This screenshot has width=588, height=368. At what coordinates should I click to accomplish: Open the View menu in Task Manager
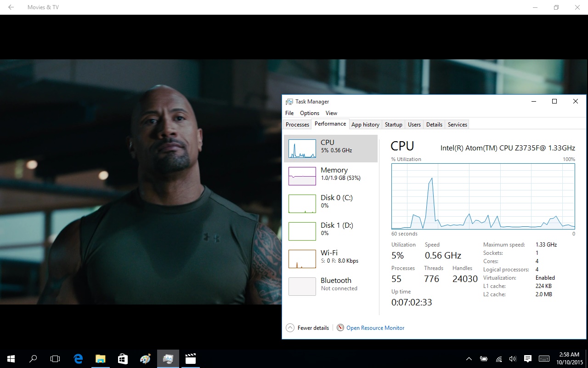[x=331, y=113]
